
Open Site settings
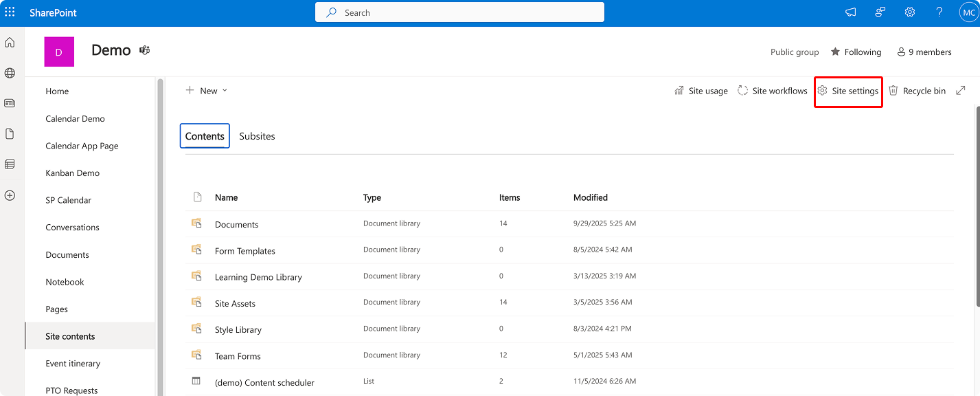pyautogui.click(x=848, y=91)
